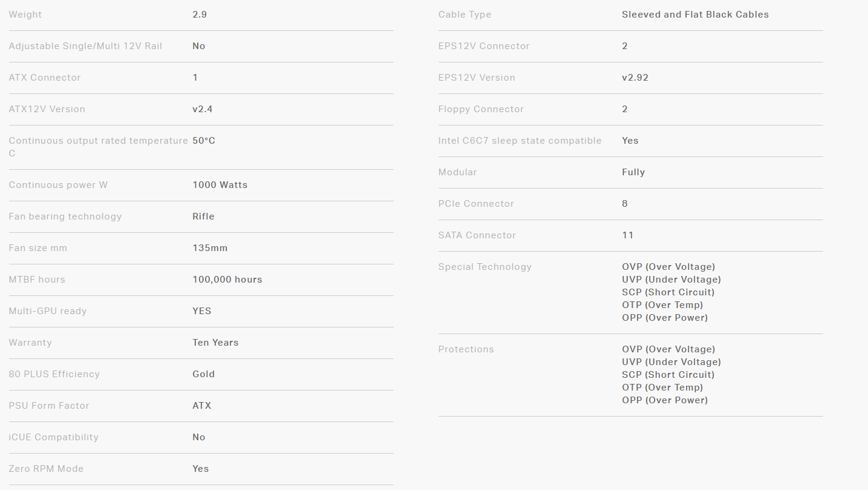
Task: Click the 135mm fan size value
Action: (210, 248)
